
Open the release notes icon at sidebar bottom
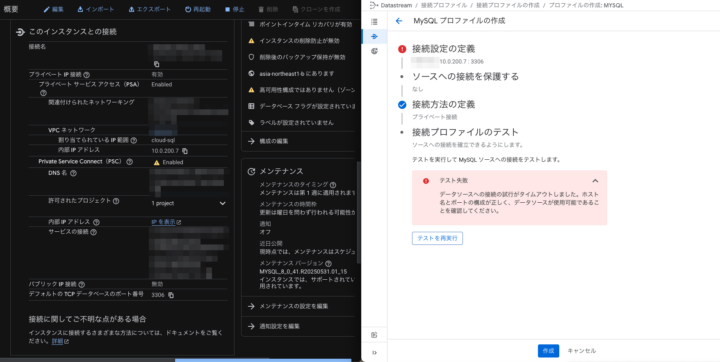point(374,335)
